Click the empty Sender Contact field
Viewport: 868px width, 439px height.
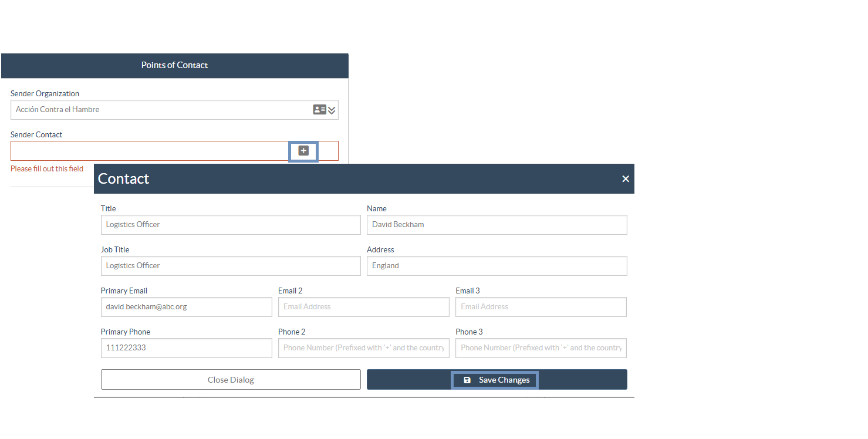[147, 151]
